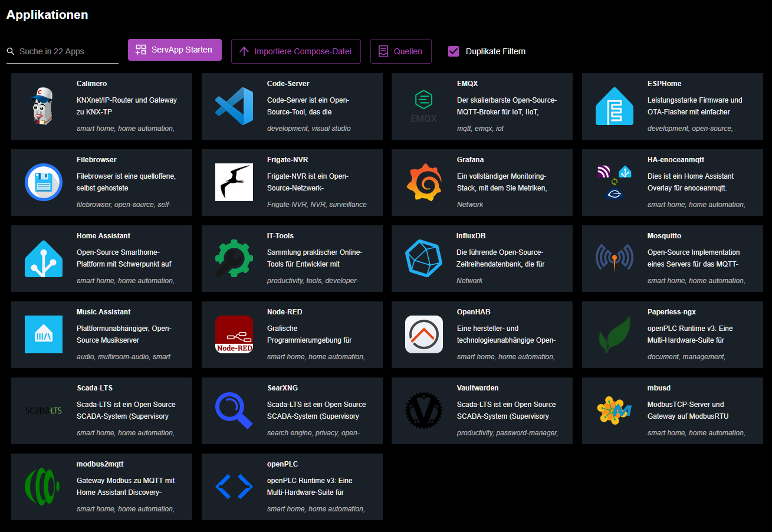Select the modbus2mqtt card title
The width and height of the screenshot is (772, 532).
pos(100,464)
